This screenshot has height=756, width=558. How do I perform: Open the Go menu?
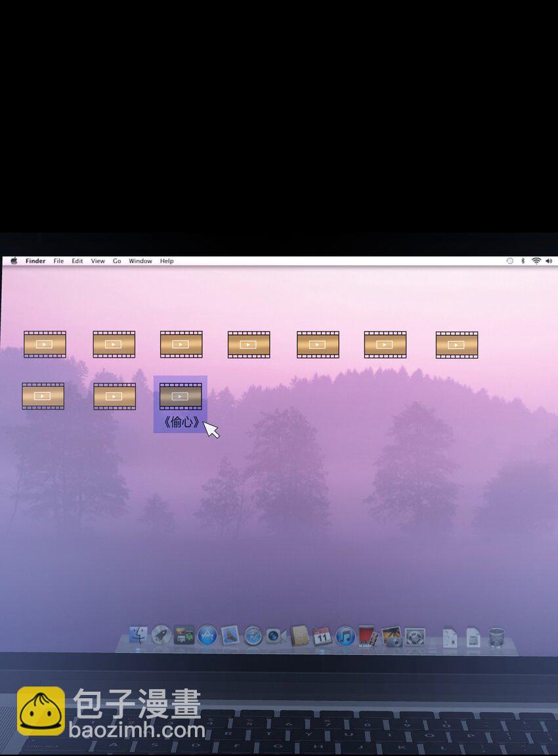click(x=117, y=261)
